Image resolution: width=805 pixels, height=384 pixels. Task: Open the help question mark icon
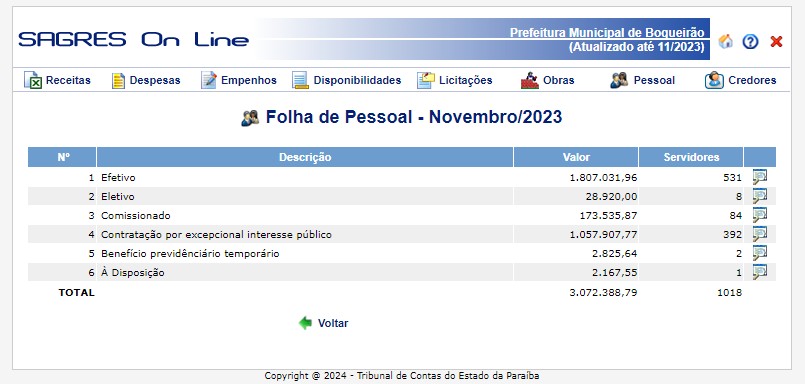click(750, 42)
